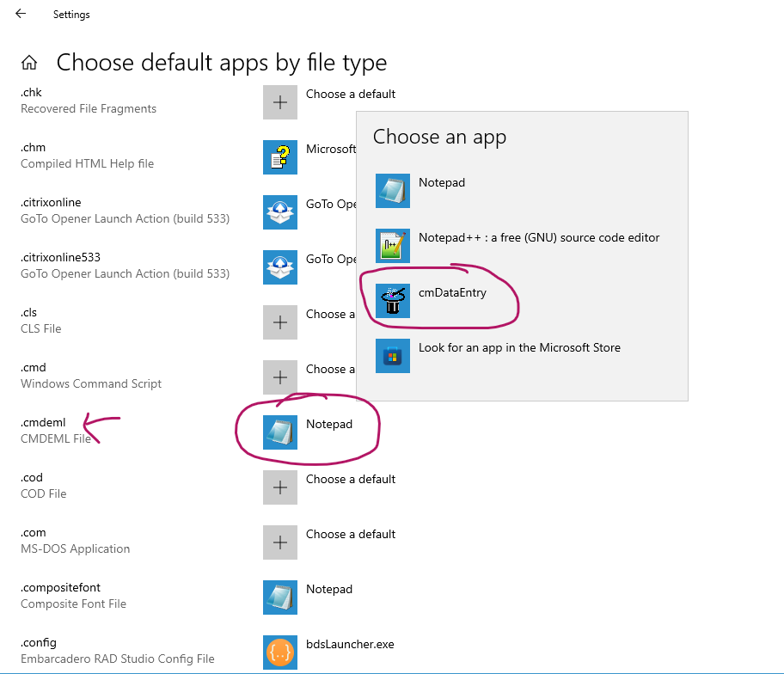Click Notepad label for .cmdeml
Screen dimensions: 784x674
click(329, 424)
